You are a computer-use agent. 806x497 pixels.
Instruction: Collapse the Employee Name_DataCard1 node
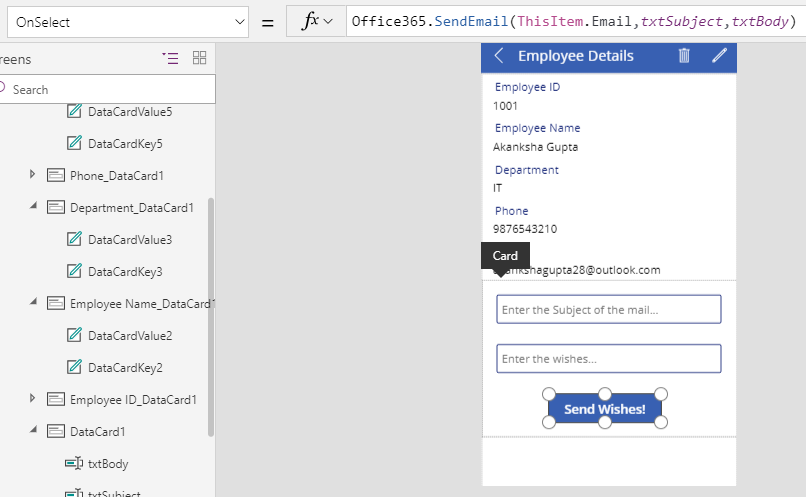tap(33, 303)
